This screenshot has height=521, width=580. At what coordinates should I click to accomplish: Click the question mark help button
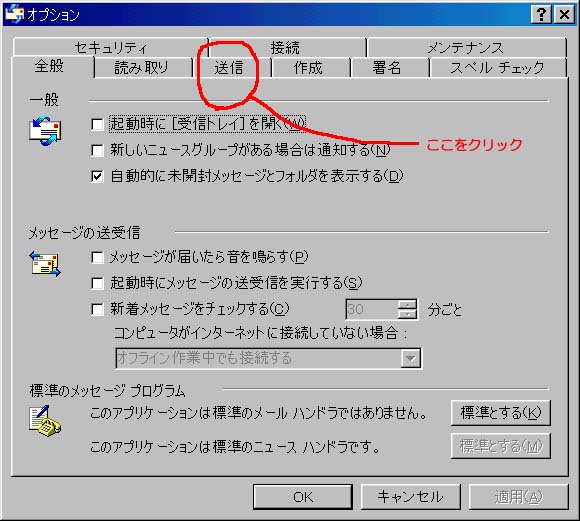(x=541, y=15)
